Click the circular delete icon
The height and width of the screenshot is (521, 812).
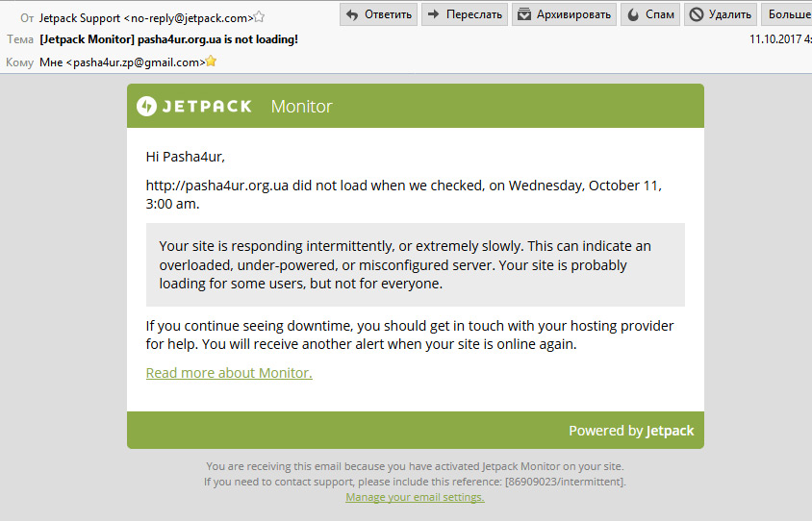697,14
